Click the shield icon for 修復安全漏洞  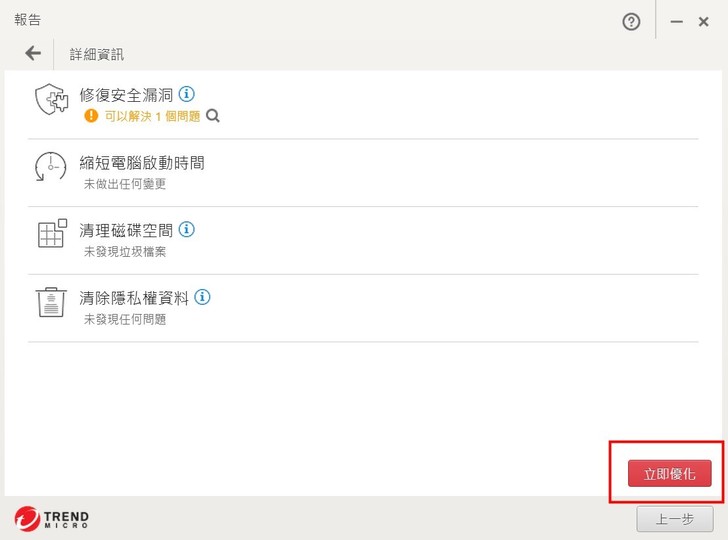(x=51, y=100)
